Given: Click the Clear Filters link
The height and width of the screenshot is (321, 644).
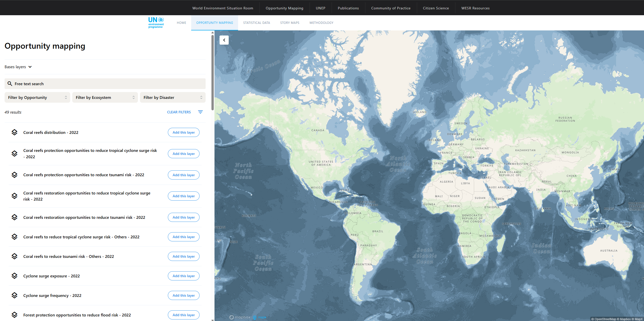Looking at the screenshot, I should (x=179, y=112).
